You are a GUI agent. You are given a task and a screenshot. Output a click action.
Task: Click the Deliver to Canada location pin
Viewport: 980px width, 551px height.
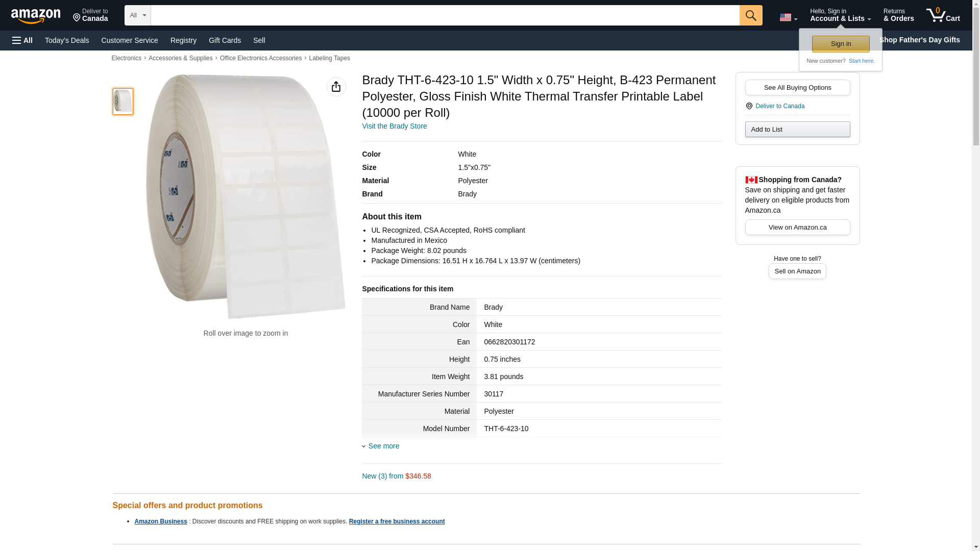90,15
